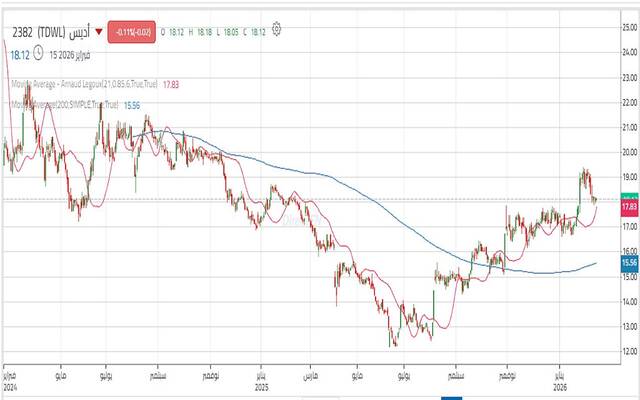Screen dimensions: 640x400
Task: Open chart settings gear icon
Action: [x=276, y=29]
